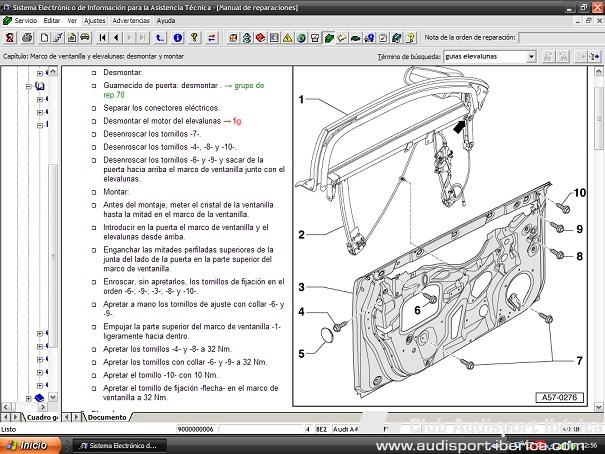The width and height of the screenshot is (605, 454).
Task: Open the blue information 'i' icon
Action: click(177, 37)
